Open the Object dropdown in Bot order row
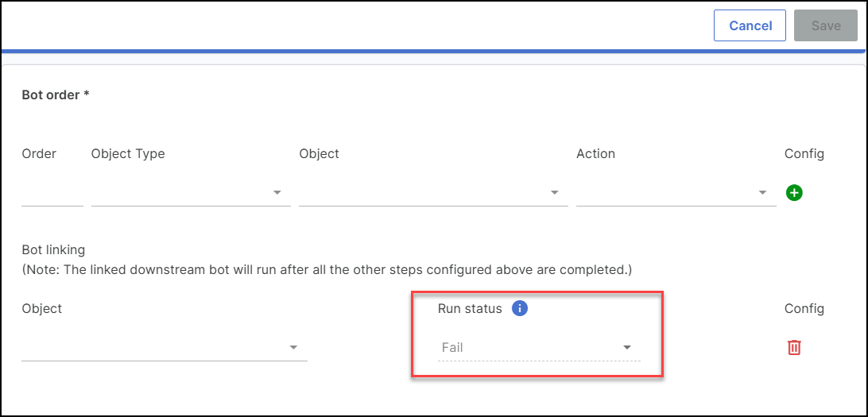This screenshot has height=417, width=868. coord(433,192)
